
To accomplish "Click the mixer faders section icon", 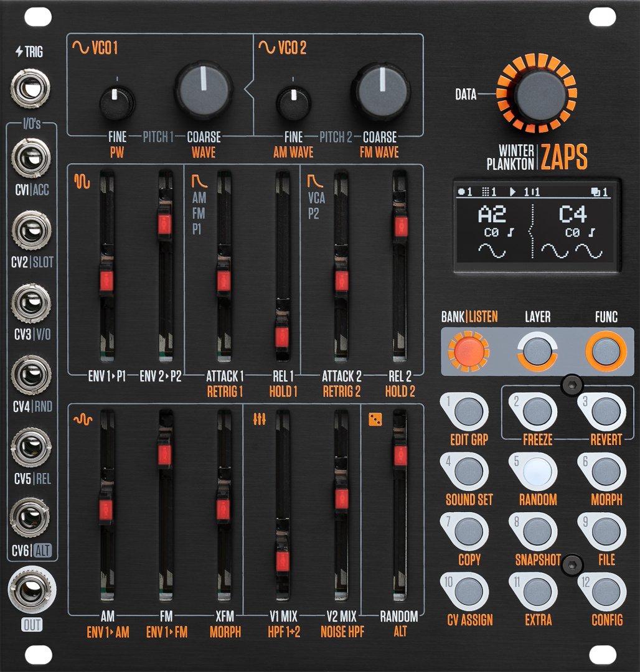I will pyautogui.click(x=260, y=419).
